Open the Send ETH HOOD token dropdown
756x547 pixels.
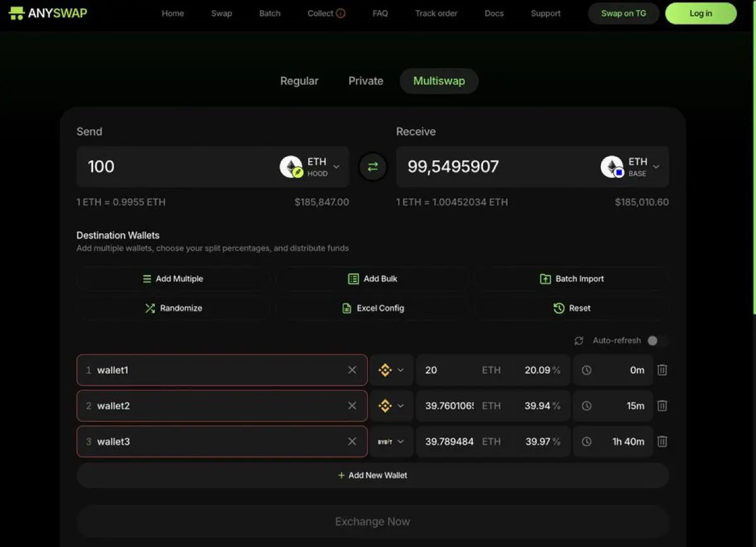pos(310,167)
